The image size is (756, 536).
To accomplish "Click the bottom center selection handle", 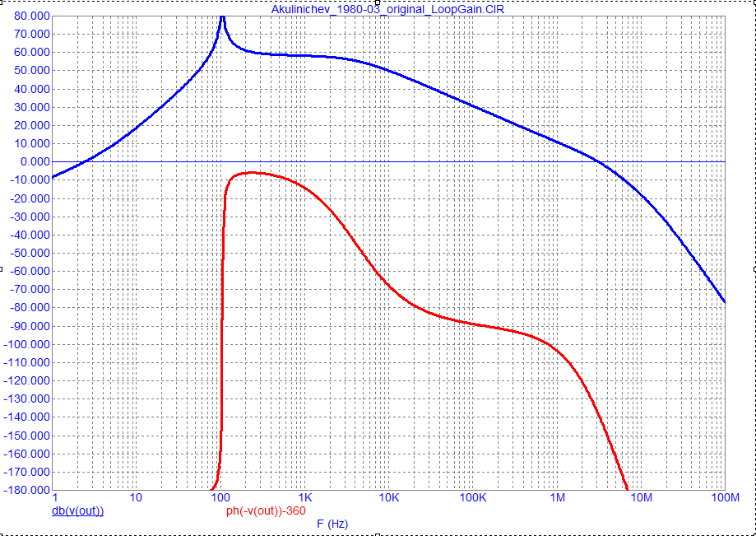I will pos(378,534).
